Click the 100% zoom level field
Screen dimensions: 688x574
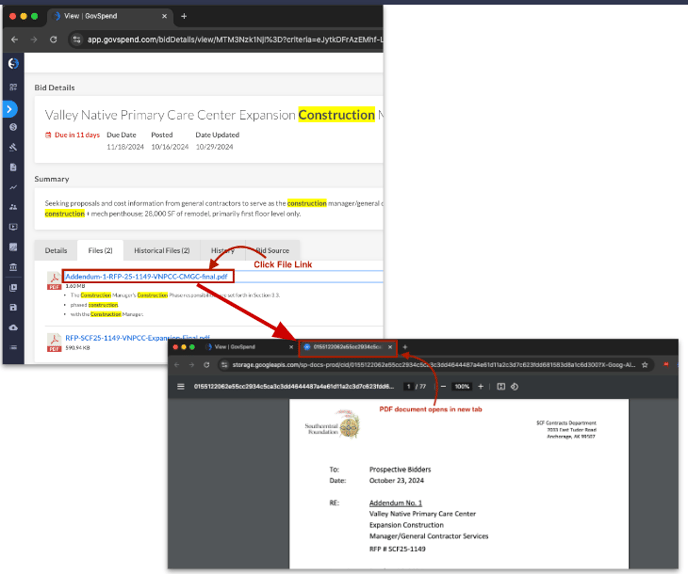462,387
